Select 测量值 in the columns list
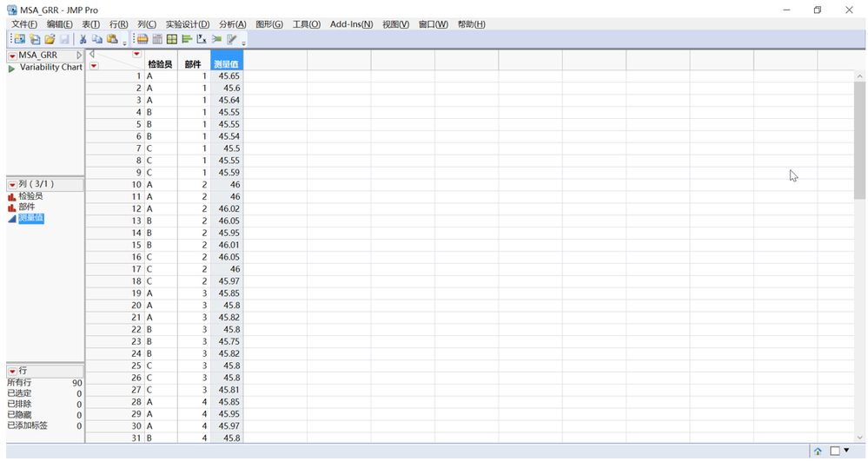The height and width of the screenshot is (461, 868). click(x=31, y=218)
